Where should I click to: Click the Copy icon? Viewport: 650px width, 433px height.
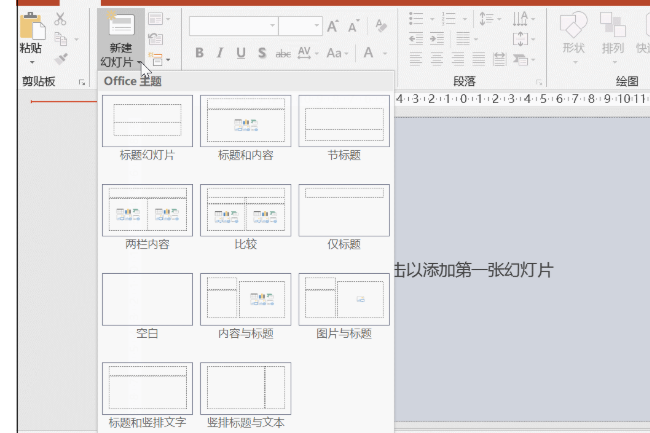coord(61,39)
